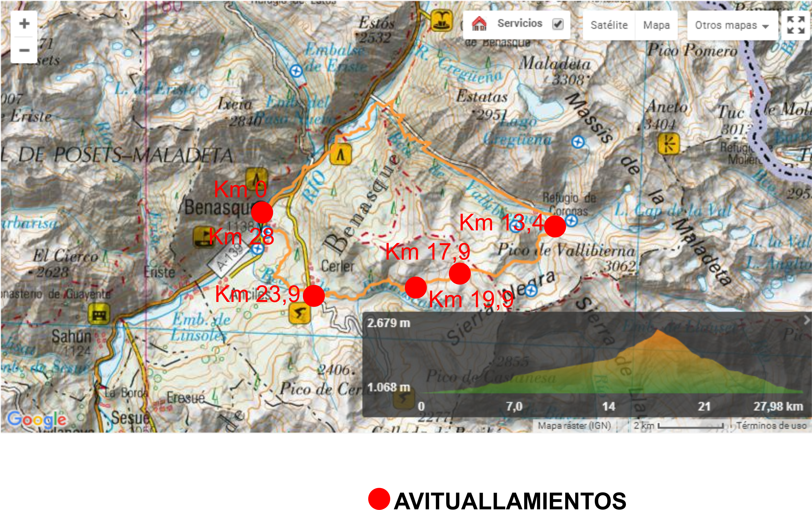The image size is (812, 510).
Task: Click the Km 23,9 red aid station marker
Action: click(314, 296)
